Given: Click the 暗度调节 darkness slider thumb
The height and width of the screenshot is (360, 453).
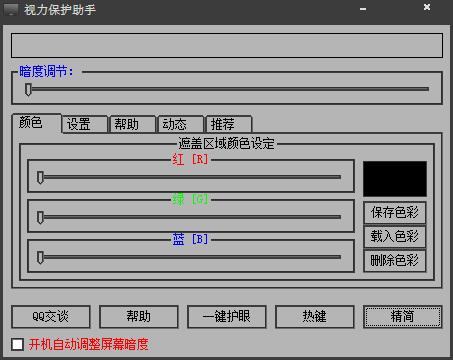Looking at the screenshot, I should [x=28, y=89].
